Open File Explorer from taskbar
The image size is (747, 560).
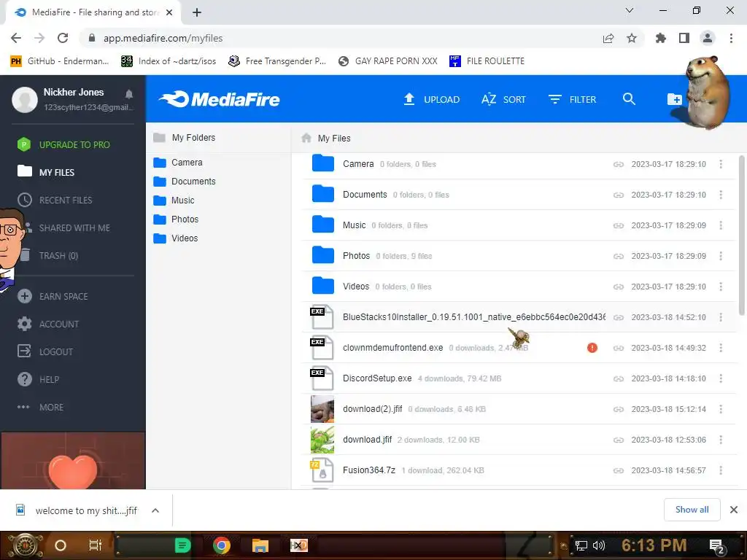(x=260, y=545)
